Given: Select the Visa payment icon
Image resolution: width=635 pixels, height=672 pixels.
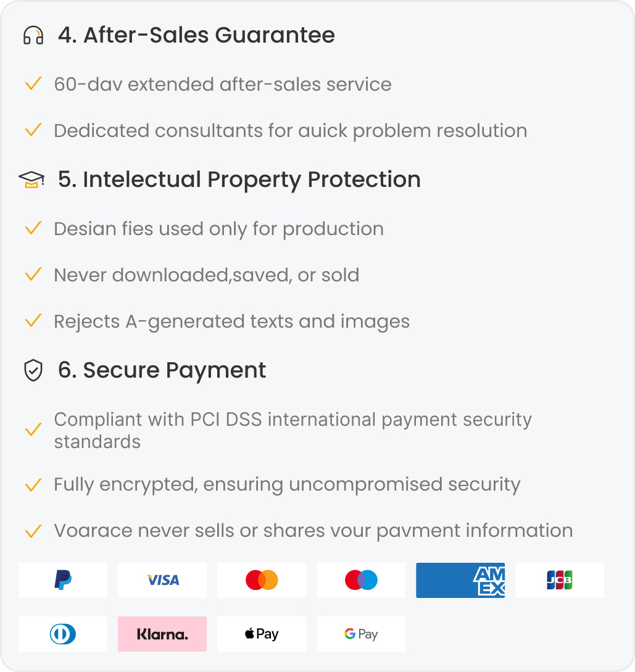Looking at the screenshot, I should tap(162, 580).
